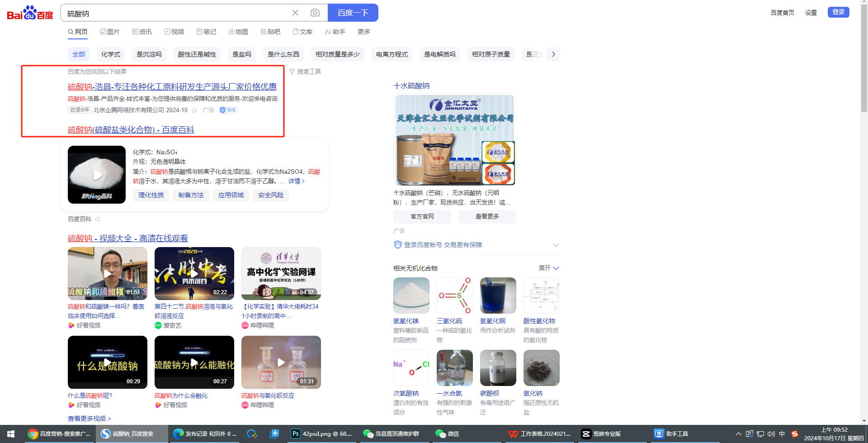Play the 硫酸钠为什么能融化 video thumbnail
Viewport: 868px width, 443px height.
[x=194, y=362]
